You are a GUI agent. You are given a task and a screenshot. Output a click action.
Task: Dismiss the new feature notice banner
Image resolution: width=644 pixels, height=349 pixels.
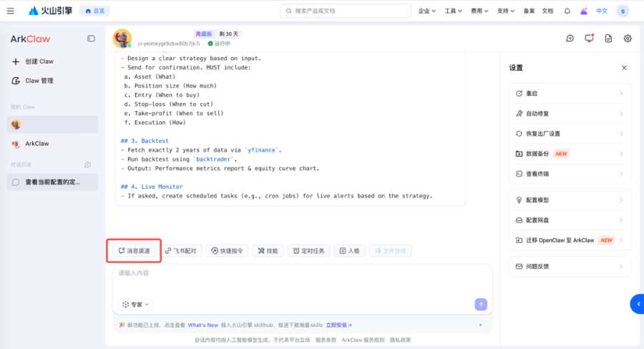coord(481,325)
